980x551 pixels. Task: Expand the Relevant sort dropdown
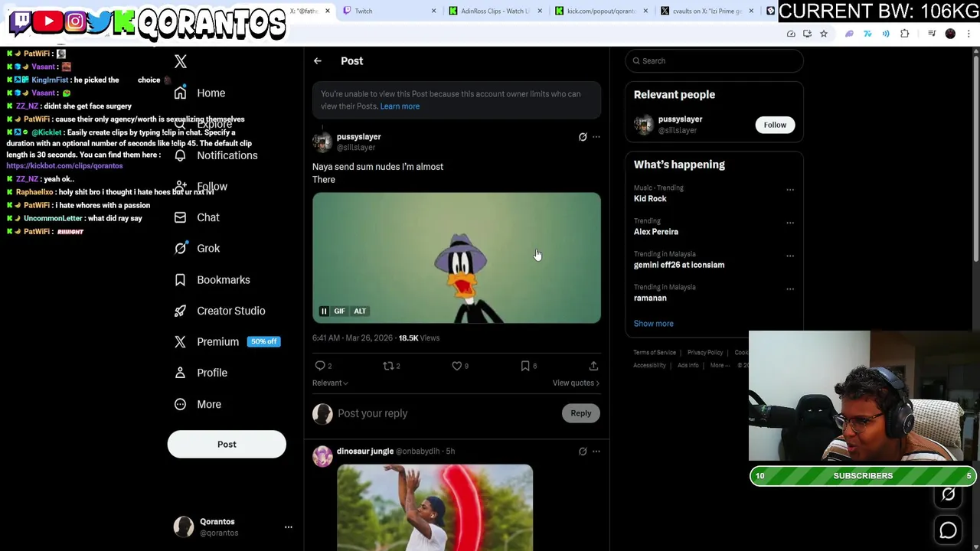coord(330,383)
